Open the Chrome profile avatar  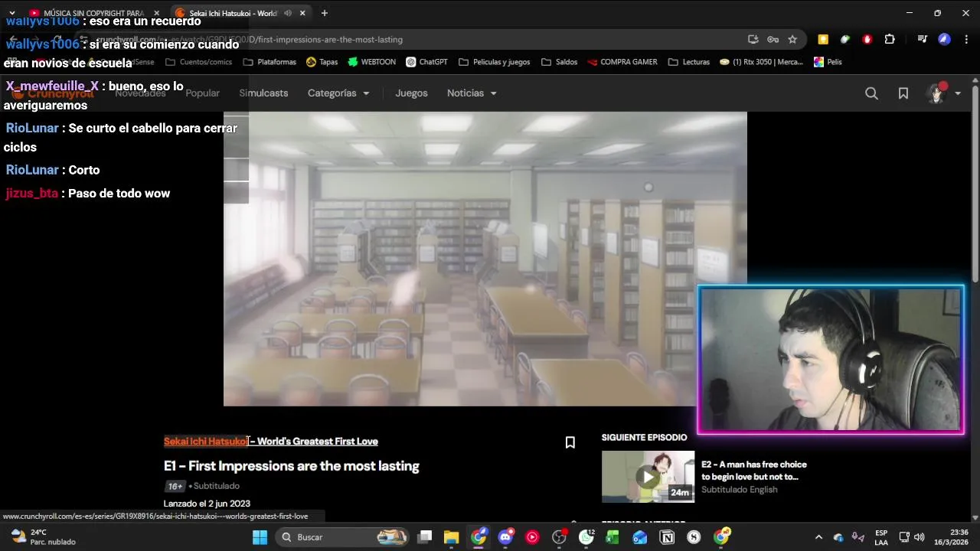click(944, 40)
